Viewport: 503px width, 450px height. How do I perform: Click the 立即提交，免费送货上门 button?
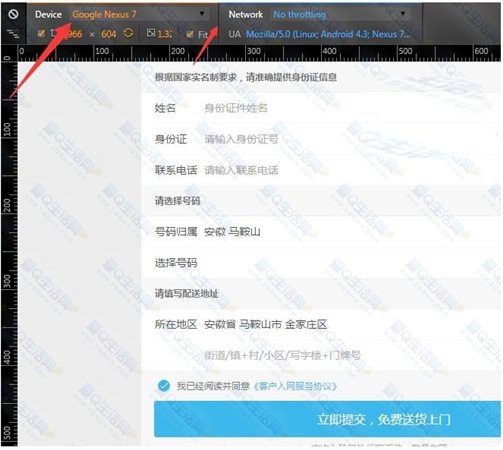[327, 419]
